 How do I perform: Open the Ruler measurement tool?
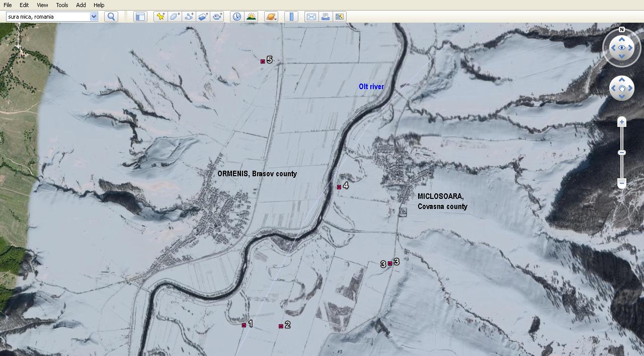291,17
